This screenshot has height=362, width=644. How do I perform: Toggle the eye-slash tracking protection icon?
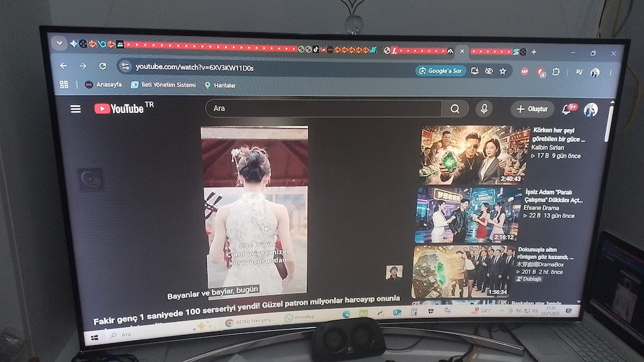(x=489, y=71)
